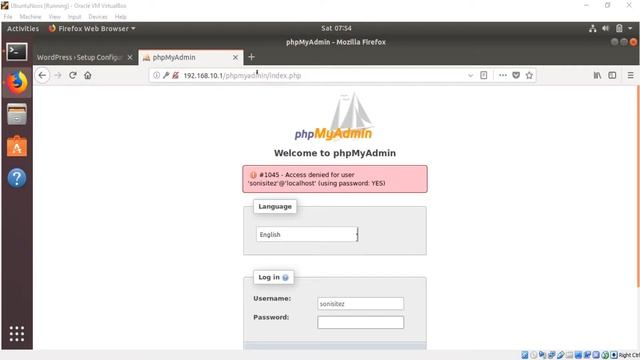640x360 pixels.
Task: Expand the system menu arrow in top bar
Action: coord(631,29)
